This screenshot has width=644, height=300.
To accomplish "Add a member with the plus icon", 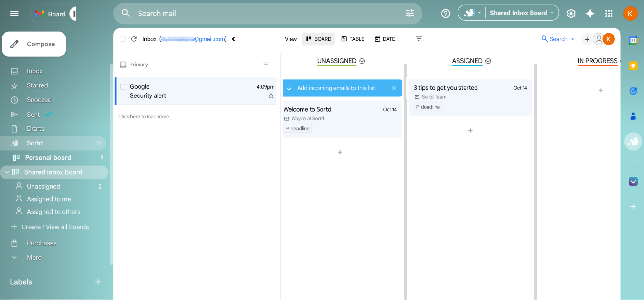I will [x=587, y=39].
